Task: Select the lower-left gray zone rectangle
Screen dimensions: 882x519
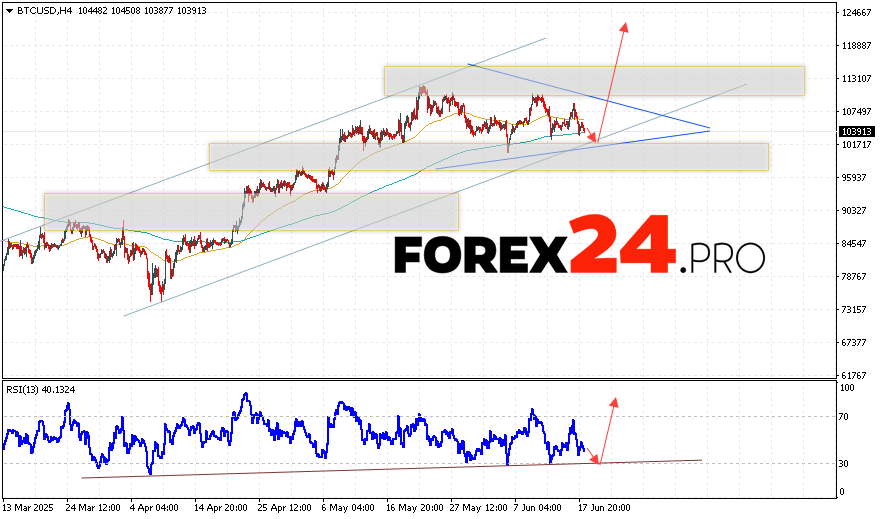Action: (x=250, y=211)
